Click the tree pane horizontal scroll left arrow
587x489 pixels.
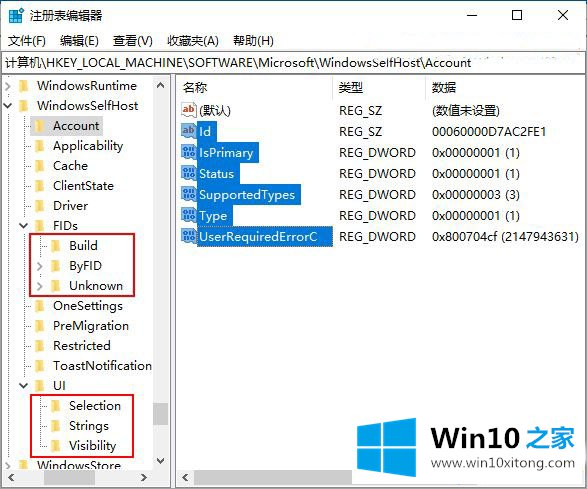(11, 477)
